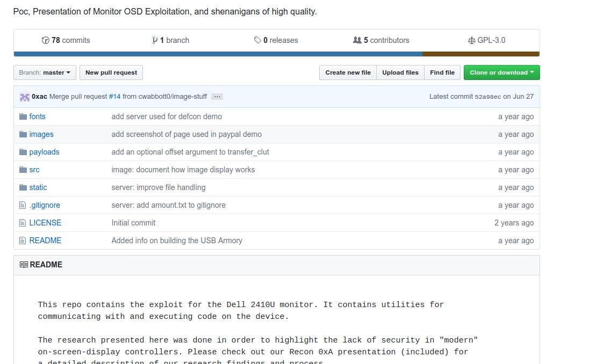Click the releases tag icon
This screenshot has height=364, width=611.
click(257, 40)
